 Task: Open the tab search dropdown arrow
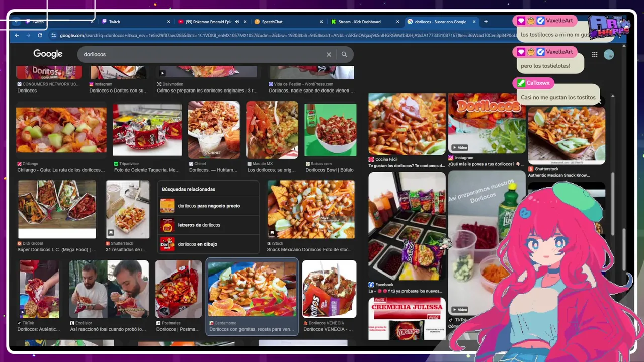tap(16, 22)
